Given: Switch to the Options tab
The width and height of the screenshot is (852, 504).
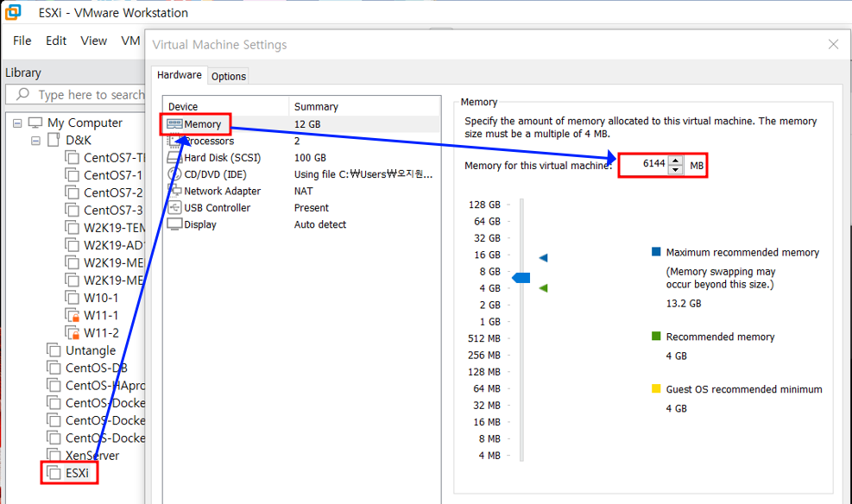Looking at the screenshot, I should pyautogui.click(x=228, y=76).
